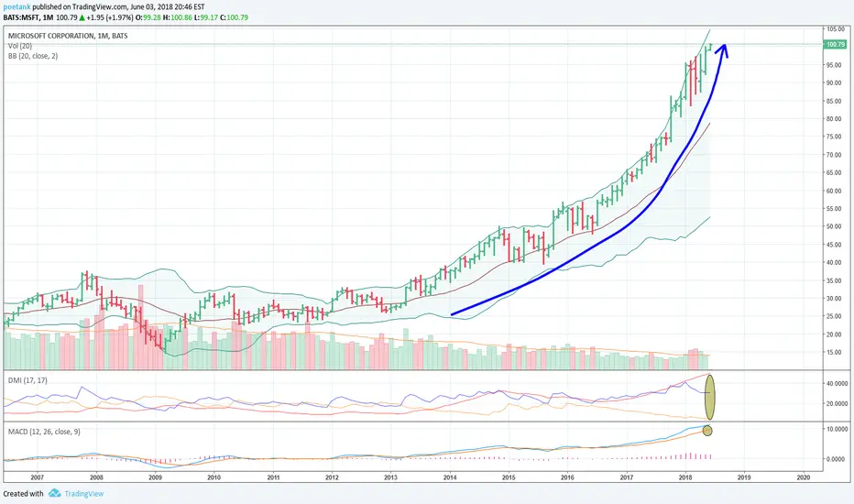Click the 2007 time axis label
Image resolution: width=854 pixels, height=504 pixels.
pyautogui.click(x=37, y=477)
